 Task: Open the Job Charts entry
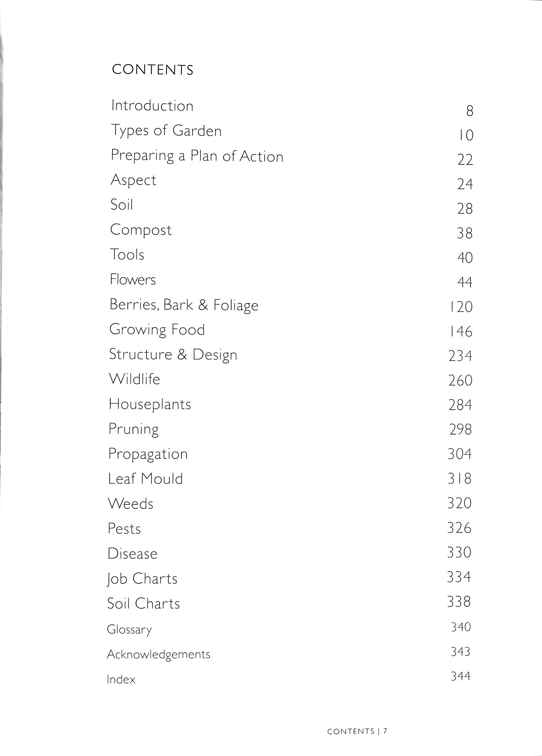(x=142, y=579)
